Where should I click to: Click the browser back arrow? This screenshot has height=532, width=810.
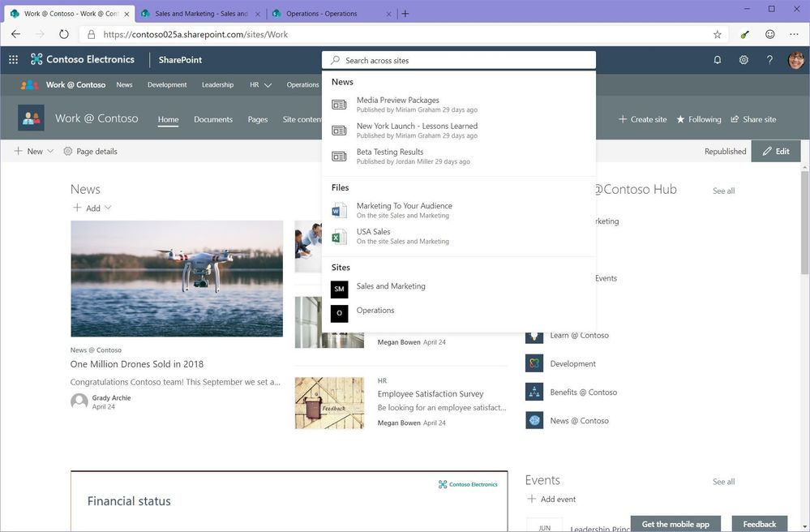pos(15,34)
